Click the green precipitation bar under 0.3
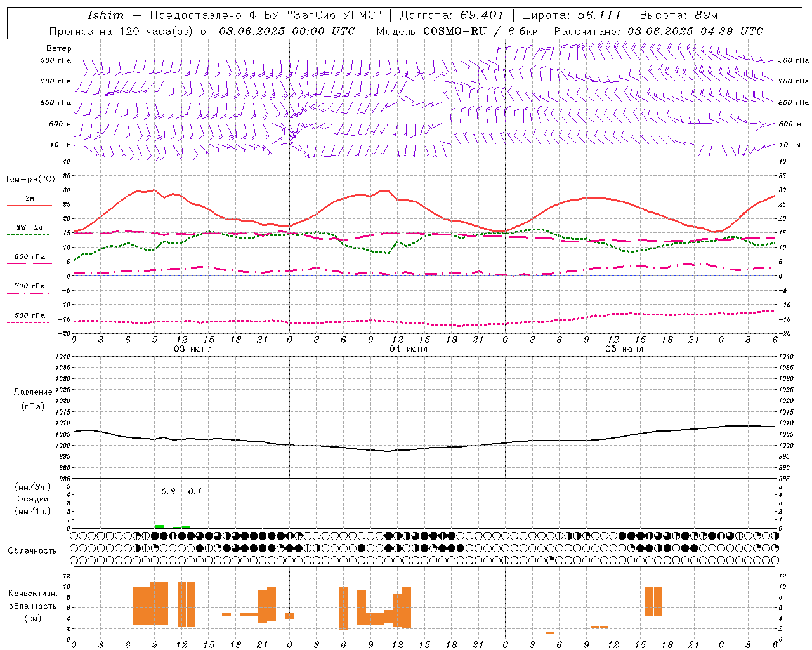 click(x=159, y=526)
